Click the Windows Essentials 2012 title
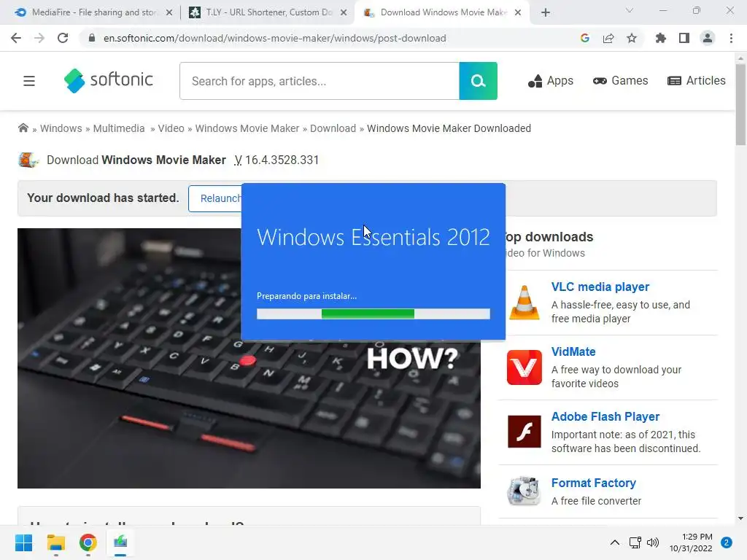Screen dimensions: 747x560 pos(373,237)
